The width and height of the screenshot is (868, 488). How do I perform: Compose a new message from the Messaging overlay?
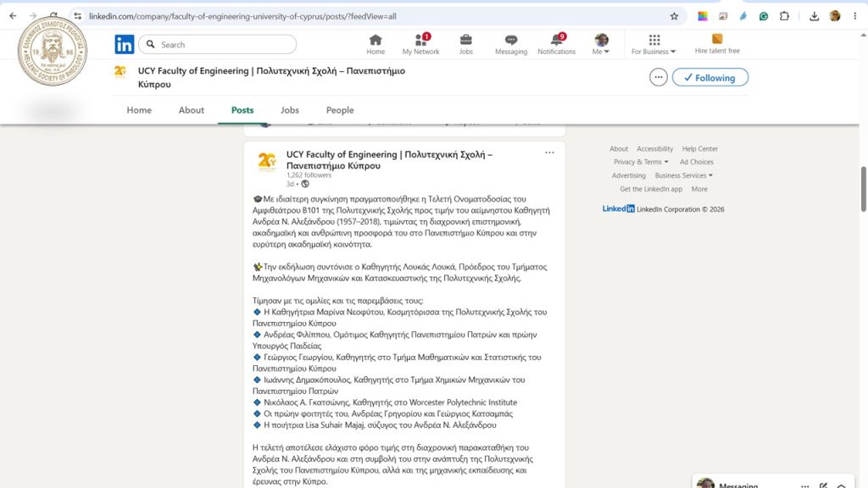click(x=823, y=485)
